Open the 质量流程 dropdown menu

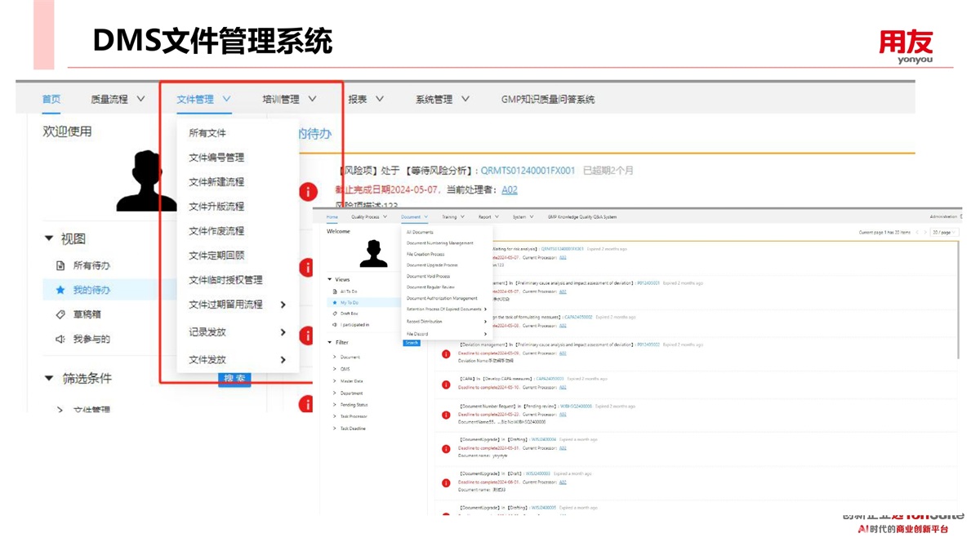point(118,99)
